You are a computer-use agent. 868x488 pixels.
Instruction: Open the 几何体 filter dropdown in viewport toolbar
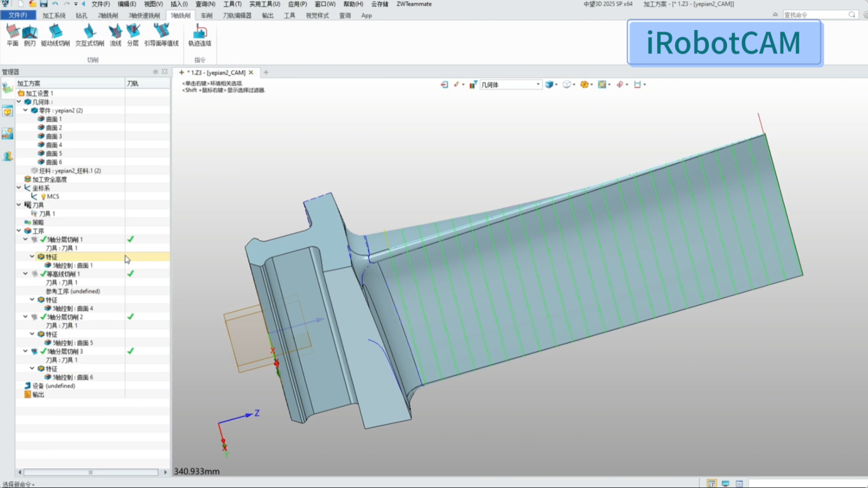coord(510,85)
